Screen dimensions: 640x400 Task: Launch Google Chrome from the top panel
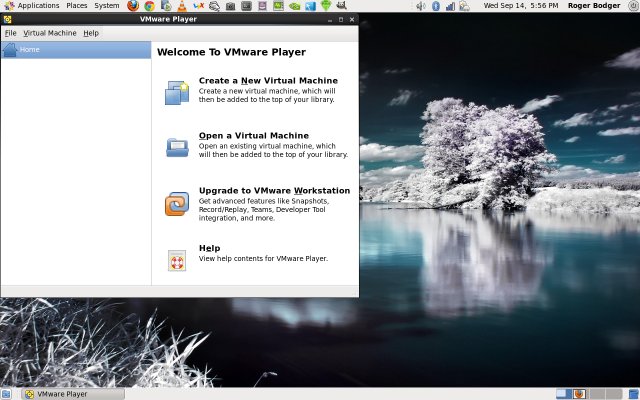[x=149, y=6]
